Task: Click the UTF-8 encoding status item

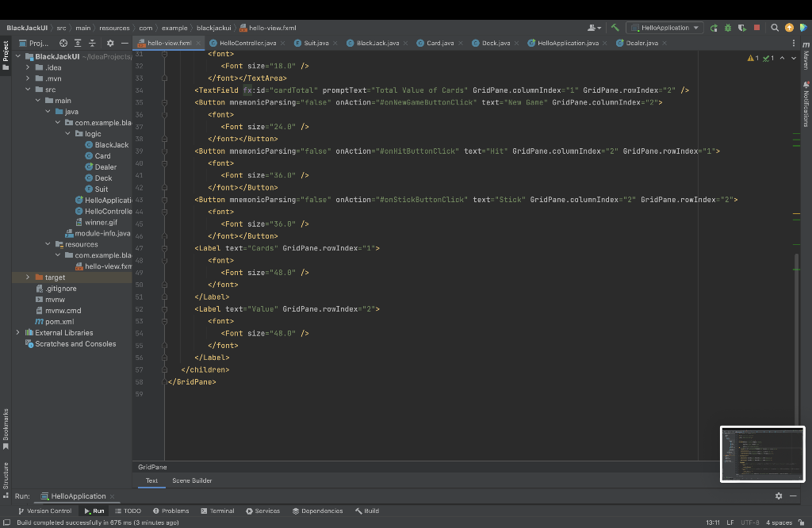Action: [750, 522]
